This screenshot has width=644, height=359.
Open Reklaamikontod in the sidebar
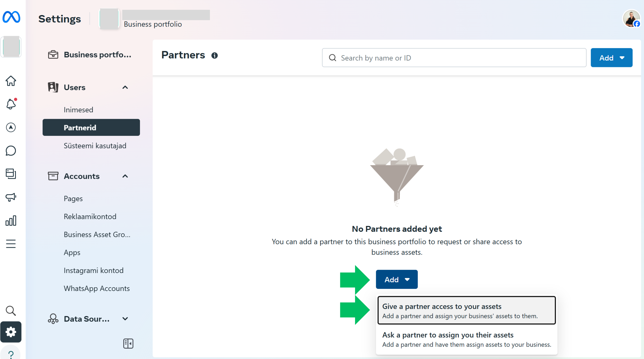[90, 216]
